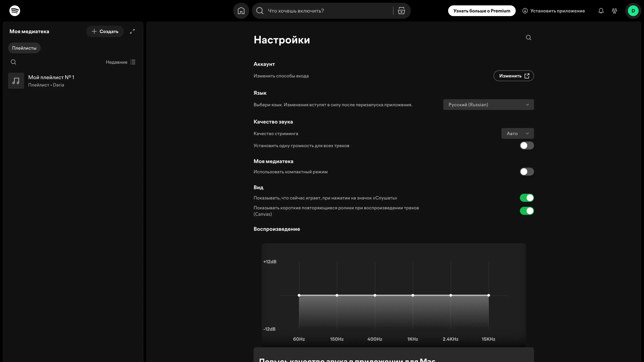Screen dimensions: 644x362
Task: Open the Browse icon in search bar
Action: coord(401,11)
